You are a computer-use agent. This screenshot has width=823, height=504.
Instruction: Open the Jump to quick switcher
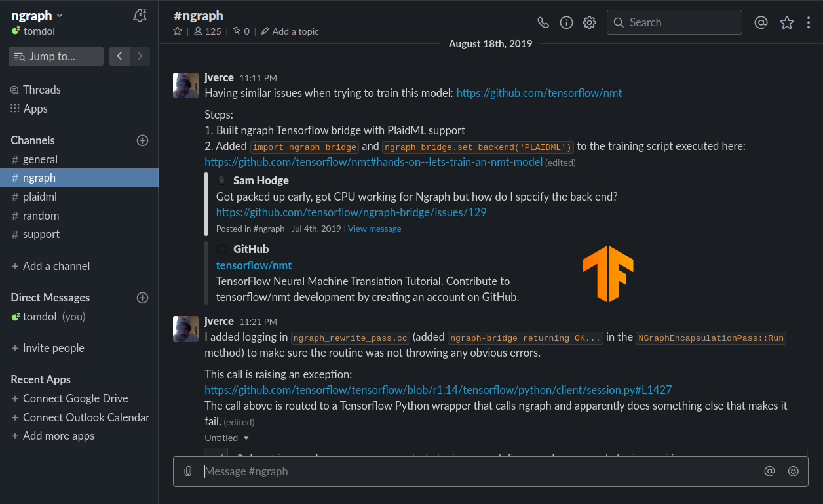click(x=56, y=56)
